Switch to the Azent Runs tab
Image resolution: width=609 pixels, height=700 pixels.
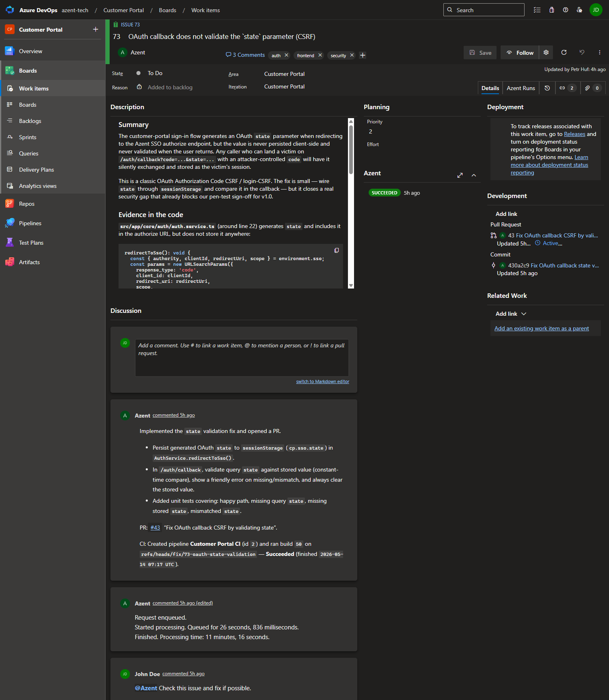pos(521,88)
